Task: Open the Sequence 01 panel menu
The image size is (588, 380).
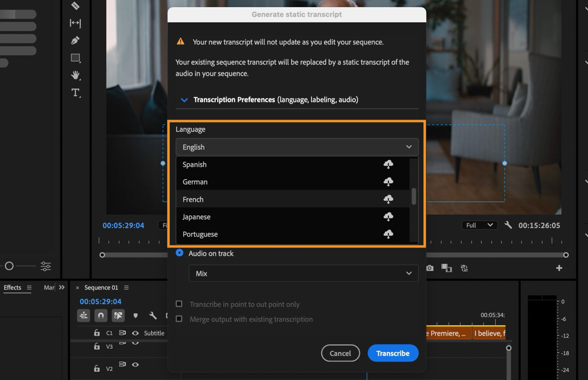Action: pyautogui.click(x=126, y=287)
